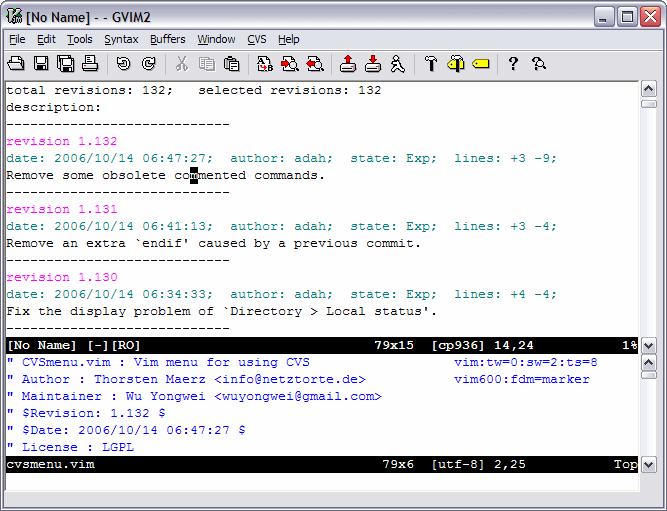Print the buffer using printer icon
The image size is (667, 511).
(90, 64)
